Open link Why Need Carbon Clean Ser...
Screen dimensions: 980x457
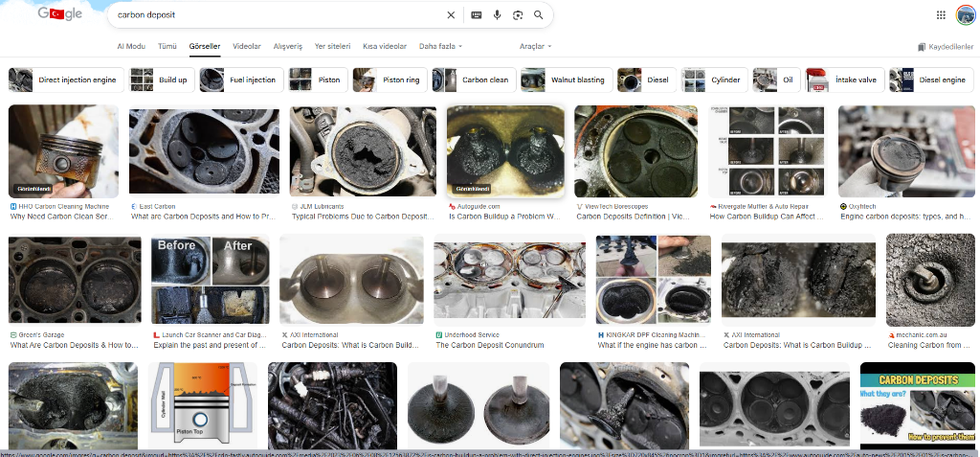pyautogui.click(x=61, y=217)
